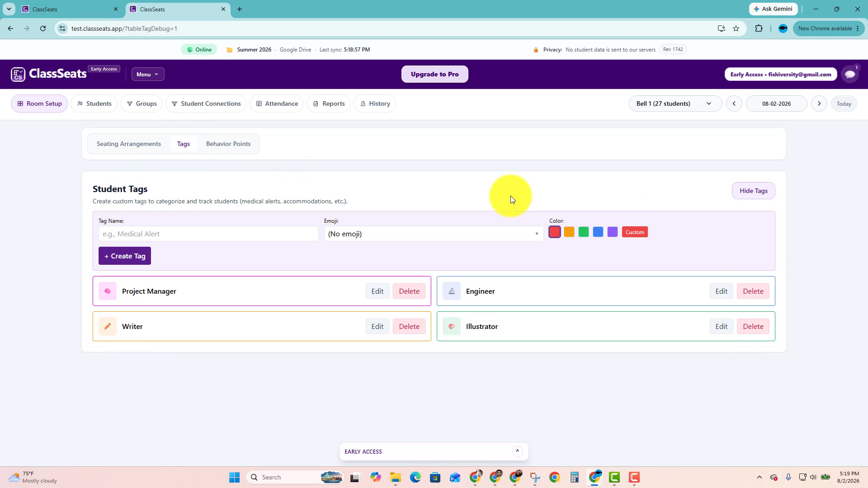Open the Seating Arrangements sub-tab
Screen dimensions: 868x488
pyautogui.click(x=129, y=144)
